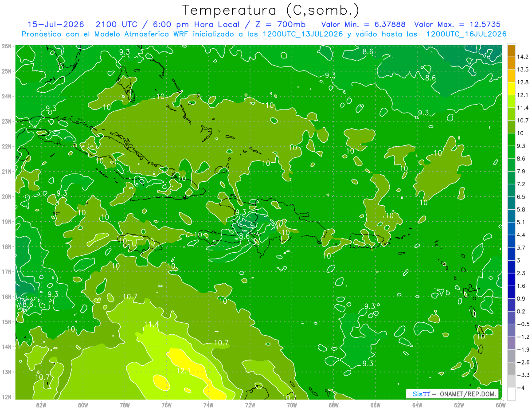This screenshot has height=411, width=532.
Task: Click the longitude axis label "62W"
Action: tap(459, 405)
